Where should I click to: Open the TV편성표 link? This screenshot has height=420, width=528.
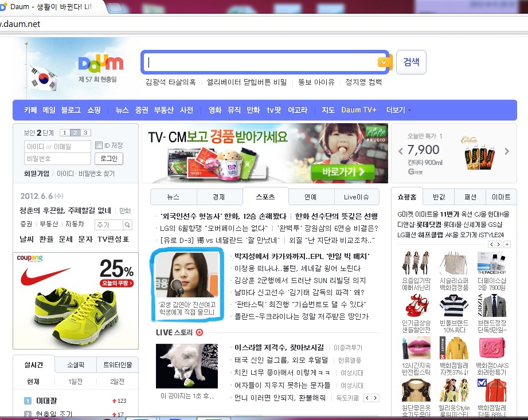pos(113,240)
